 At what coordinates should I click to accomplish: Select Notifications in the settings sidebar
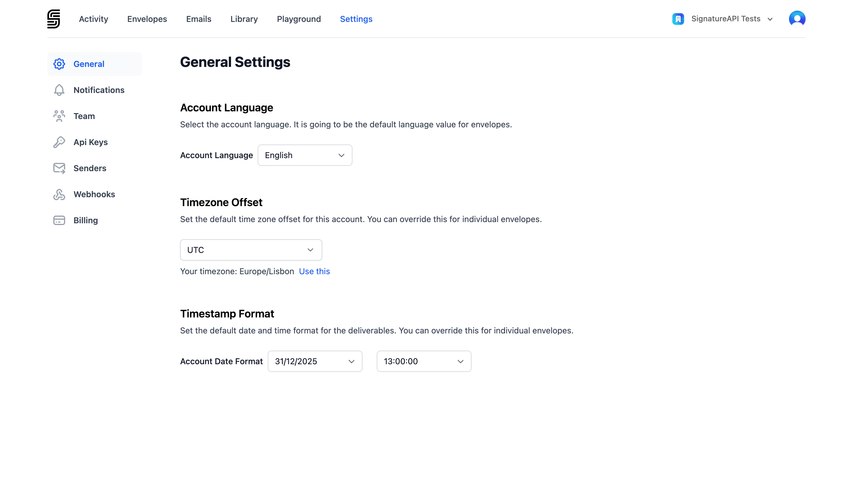coord(99,90)
